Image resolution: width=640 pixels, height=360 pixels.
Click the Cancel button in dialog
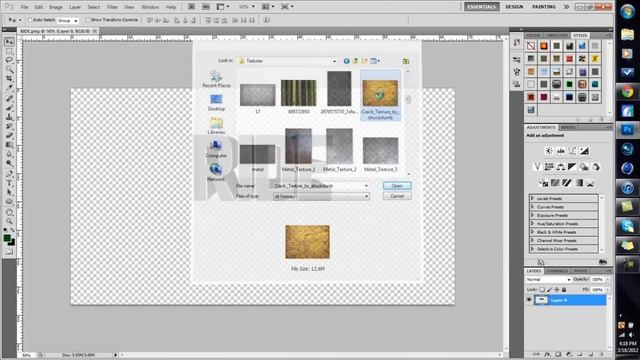(397, 196)
